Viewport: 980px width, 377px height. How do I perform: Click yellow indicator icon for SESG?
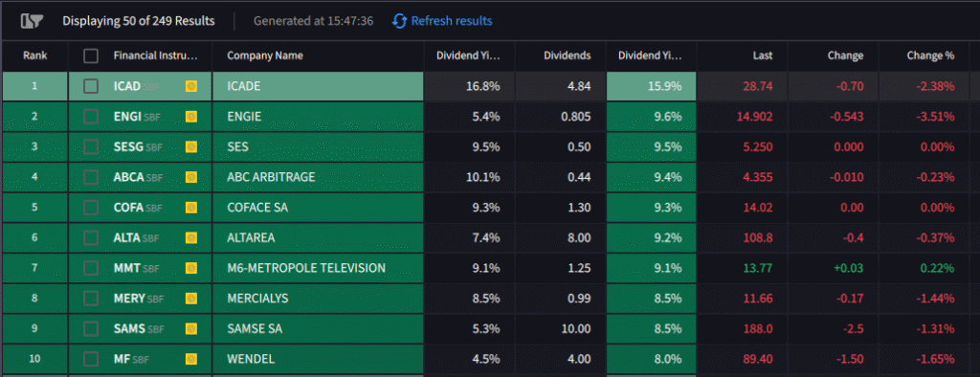[x=191, y=147]
